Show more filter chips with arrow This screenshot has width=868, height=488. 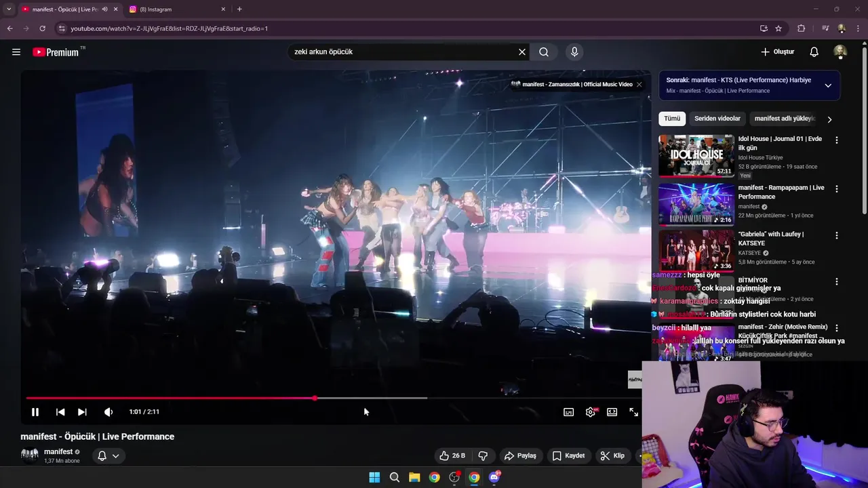point(829,119)
